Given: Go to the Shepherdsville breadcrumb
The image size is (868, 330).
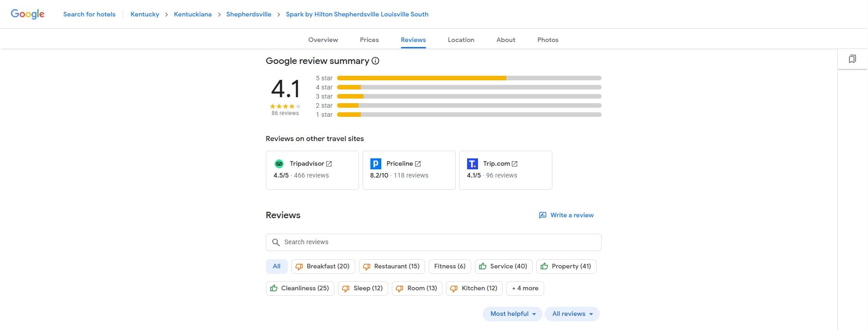Looking at the screenshot, I should point(249,14).
